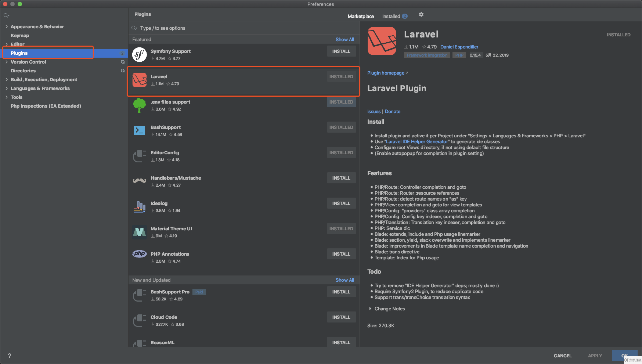
Task: Show all Featured plugins
Action: [x=345, y=39]
